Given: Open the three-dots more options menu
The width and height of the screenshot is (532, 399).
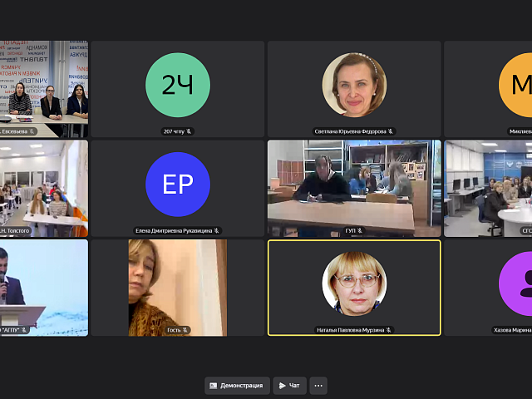Looking at the screenshot, I should [318, 386].
